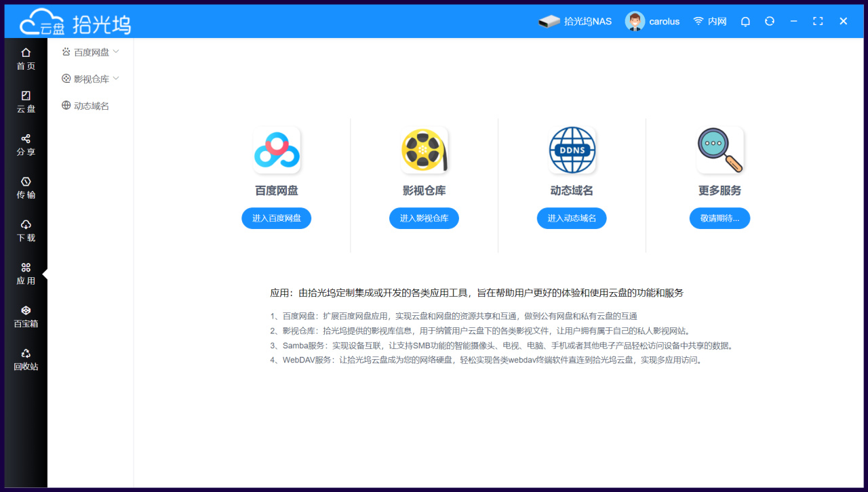Click the reel icon beside 影视仓库 in the submenu
The width and height of the screenshot is (868, 492).
click(66, 79)
